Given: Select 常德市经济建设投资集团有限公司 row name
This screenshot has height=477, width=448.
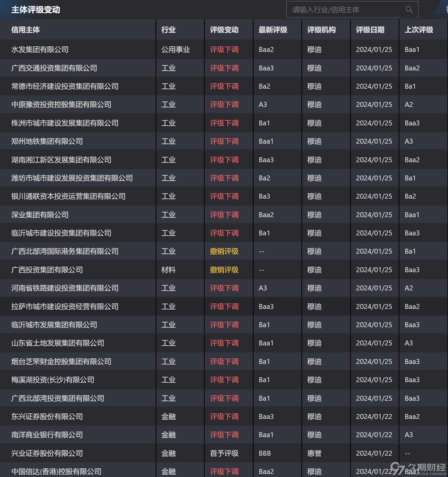Looking at the screenshot, I should coord(65,86).
